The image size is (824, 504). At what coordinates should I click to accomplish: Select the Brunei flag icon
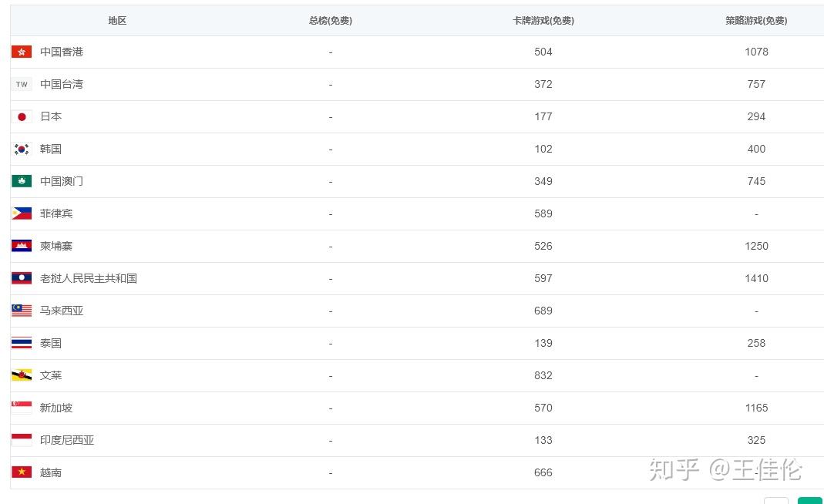click(x=22, y=375)
